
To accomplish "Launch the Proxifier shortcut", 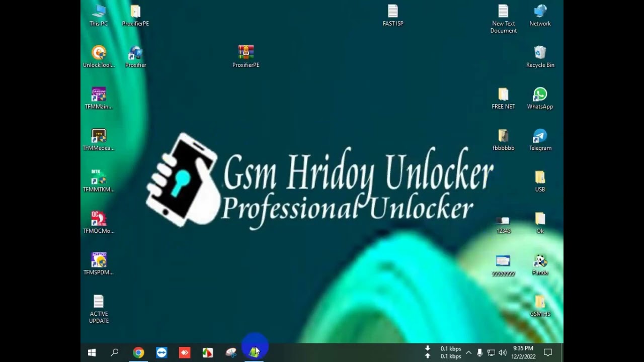I will [x=135, y=56].
